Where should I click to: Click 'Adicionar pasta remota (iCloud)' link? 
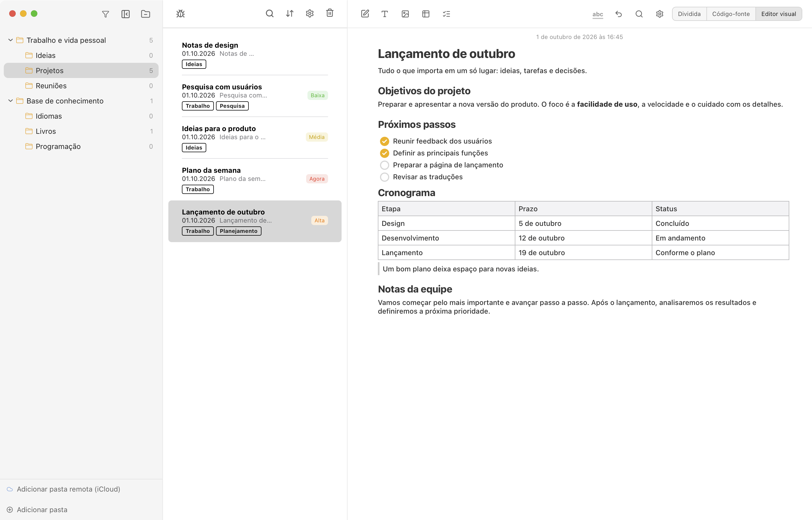click(x=68, y=489)
